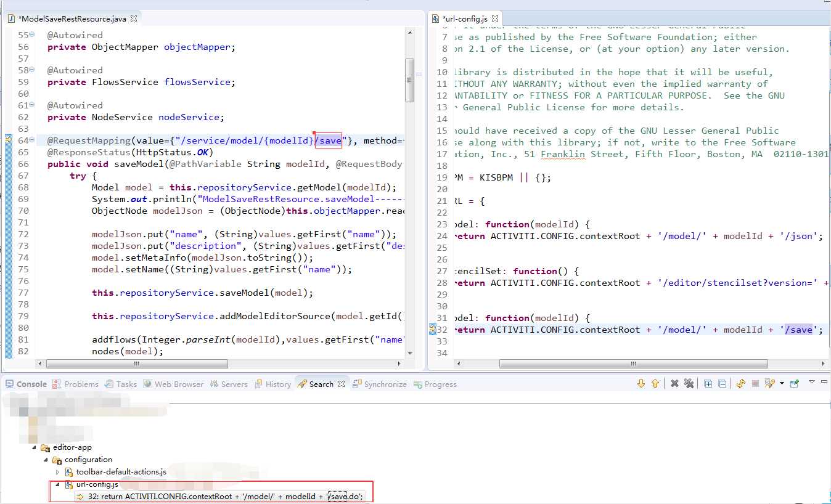This screenshot has width=831, height=504.
Task: Open the History tab
Action: tap(272, 384)
